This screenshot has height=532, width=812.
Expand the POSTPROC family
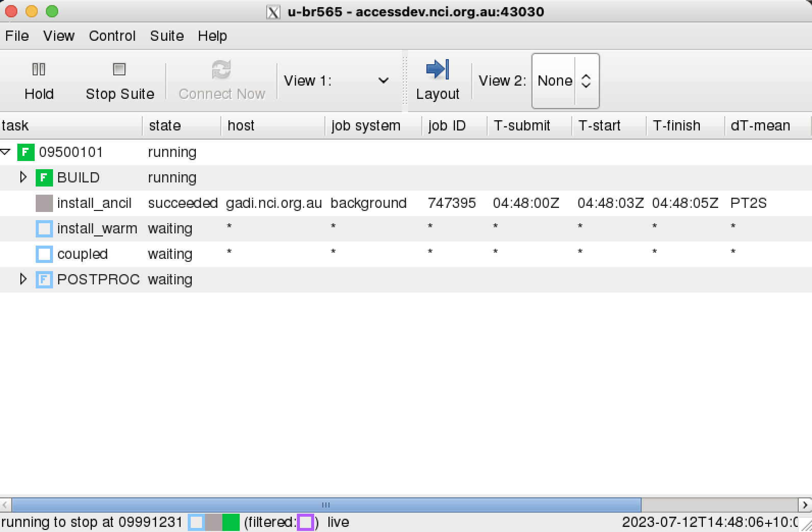coord(23,279)
